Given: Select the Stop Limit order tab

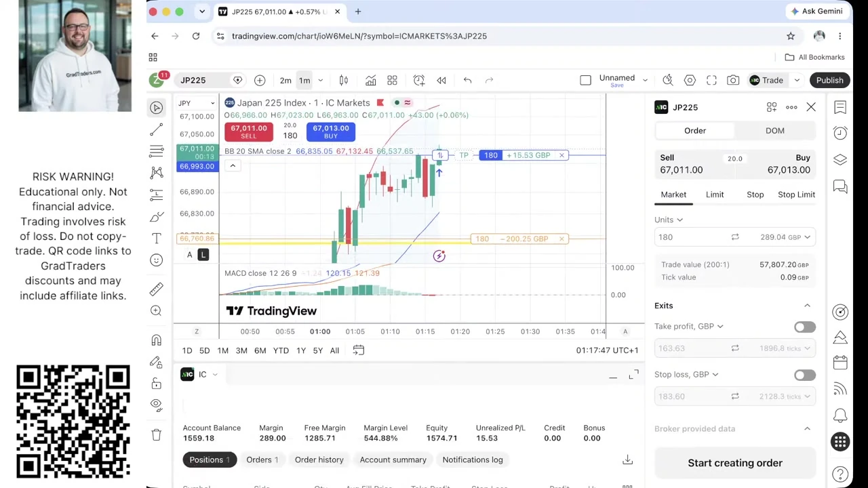Looking at the screenshot, I should [x=797, y=195].
